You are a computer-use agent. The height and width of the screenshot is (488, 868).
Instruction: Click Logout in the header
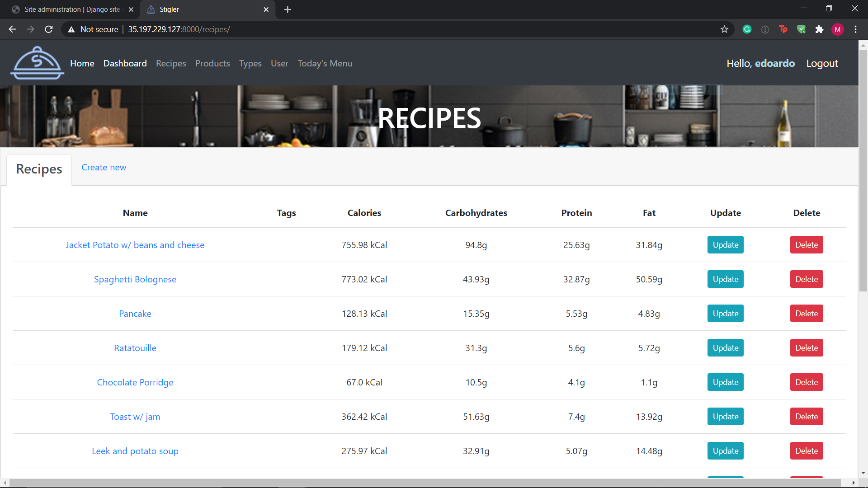pos(822,63)
